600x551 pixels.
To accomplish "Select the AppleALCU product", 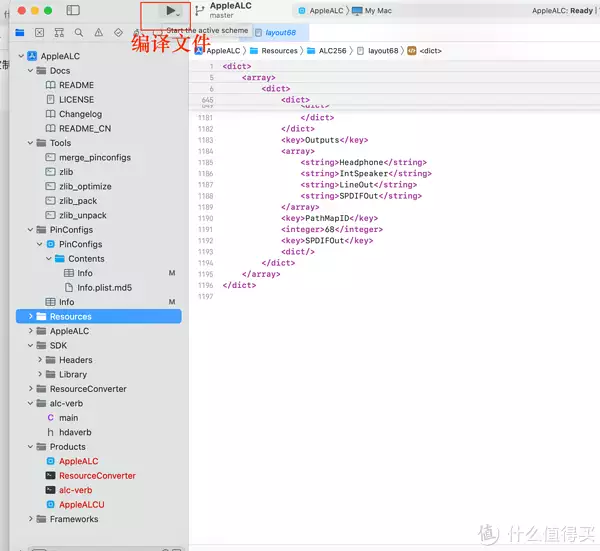I will [x=81, y=505].
